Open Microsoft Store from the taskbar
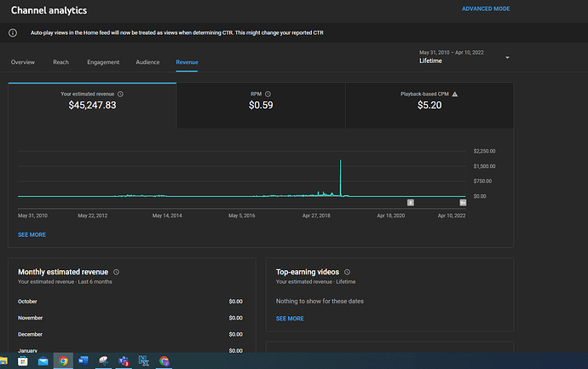 [x=23, y=361]
